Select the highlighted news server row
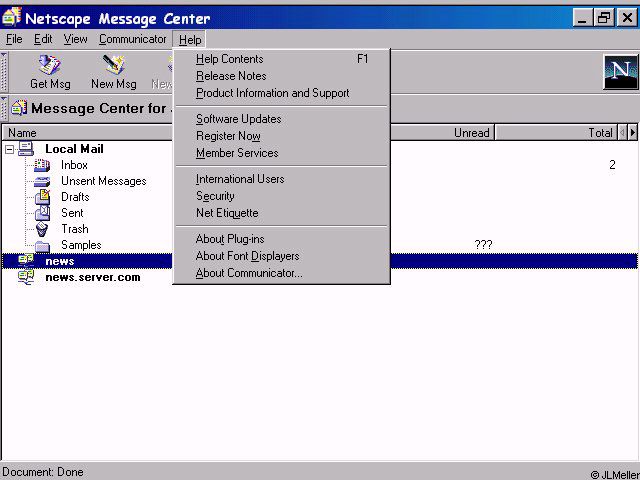 click(x=320, y=261)
